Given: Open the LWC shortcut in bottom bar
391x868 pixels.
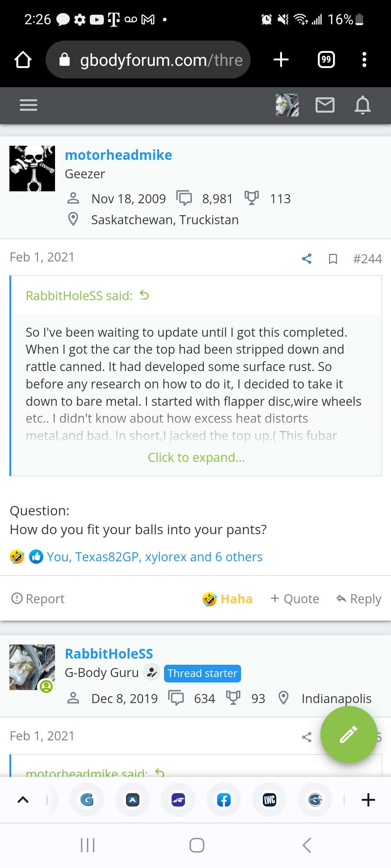Looking at the screenshot, I should point(269,800).
